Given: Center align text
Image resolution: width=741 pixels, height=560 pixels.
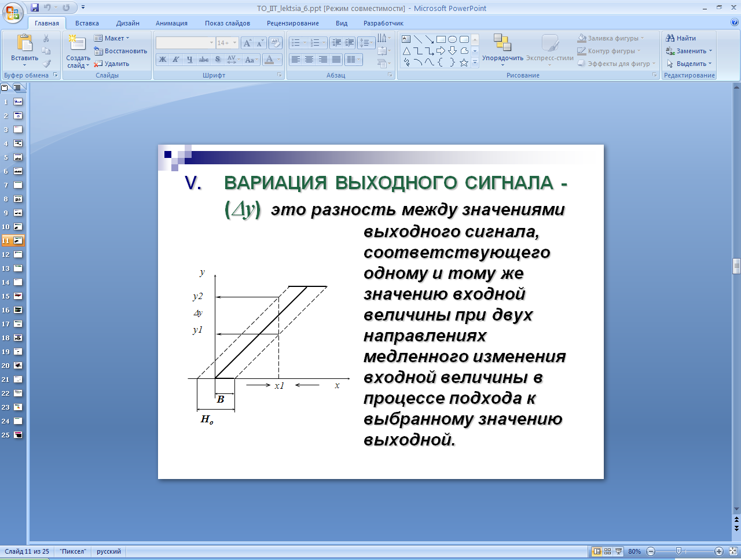Looking at the screenshot, I should point(309,60).
